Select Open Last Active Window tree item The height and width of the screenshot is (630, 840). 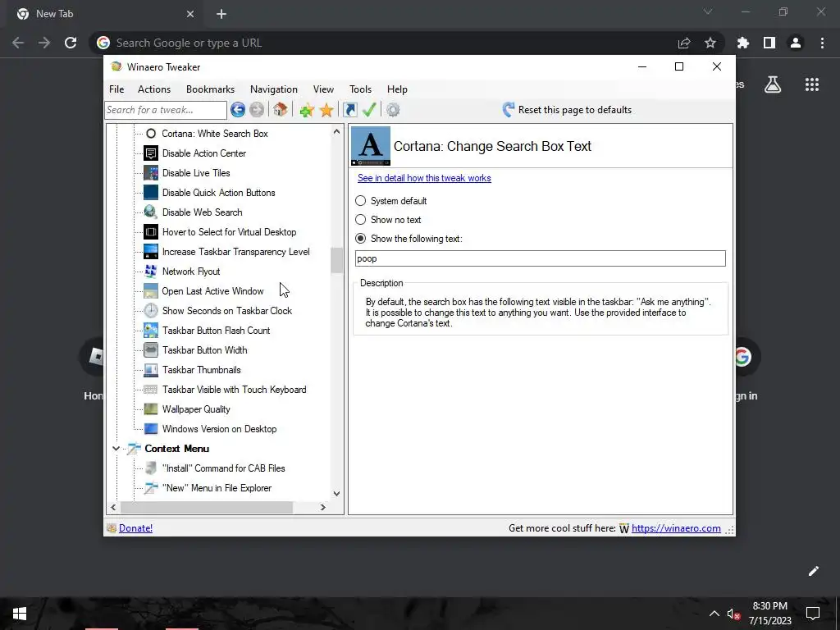pyautogui.click(x=212, y=291)
